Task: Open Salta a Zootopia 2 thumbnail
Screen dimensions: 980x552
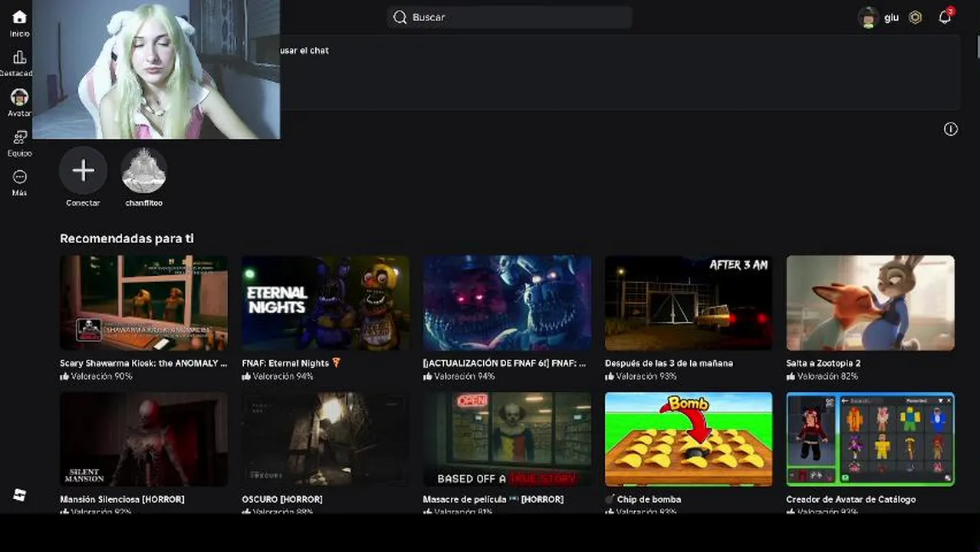Action: tap(870, 303)
